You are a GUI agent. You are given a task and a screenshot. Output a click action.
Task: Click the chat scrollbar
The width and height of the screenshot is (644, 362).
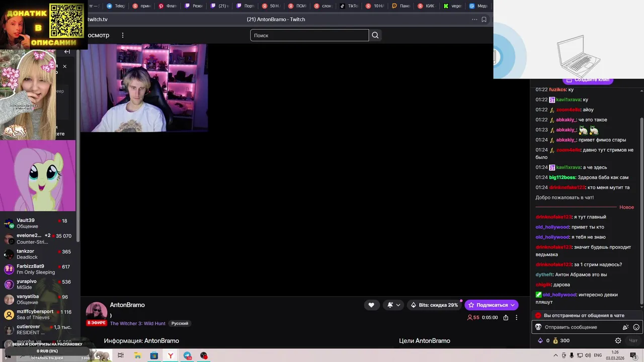641,211
